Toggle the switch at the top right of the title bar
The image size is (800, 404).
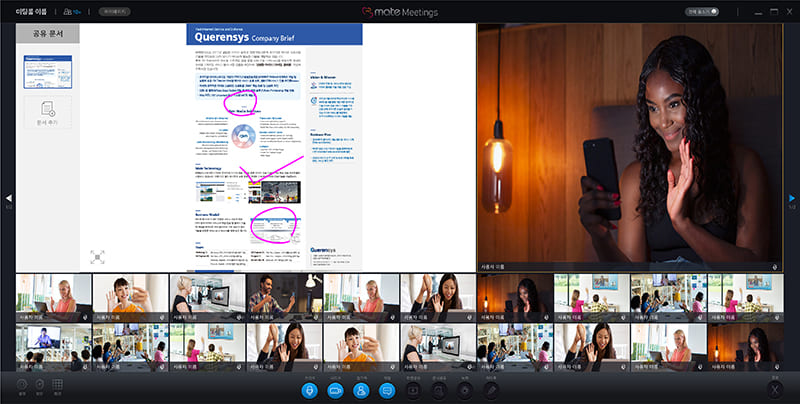coord(702,11)
